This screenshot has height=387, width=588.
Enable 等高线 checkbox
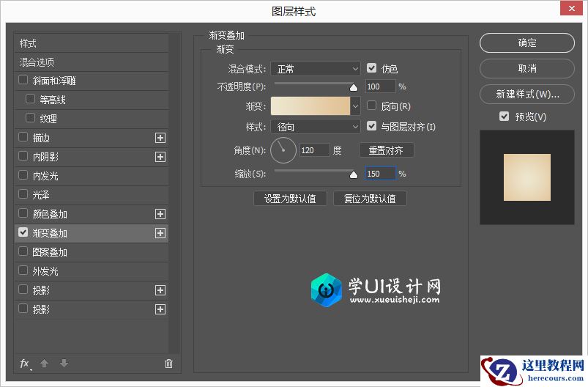(x=30, y=99)
